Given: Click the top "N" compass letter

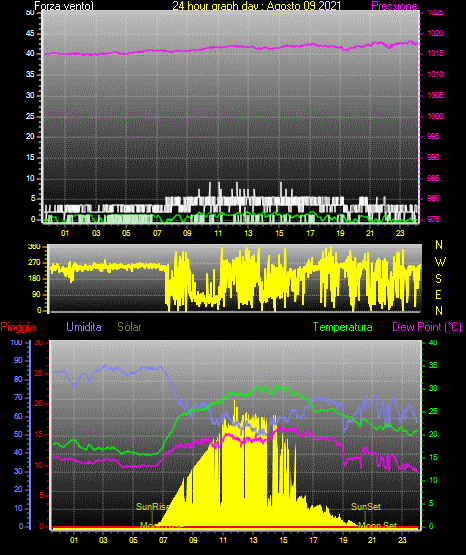Looking at the screenshot, I should pyautogui.click(x=439, y=245).
